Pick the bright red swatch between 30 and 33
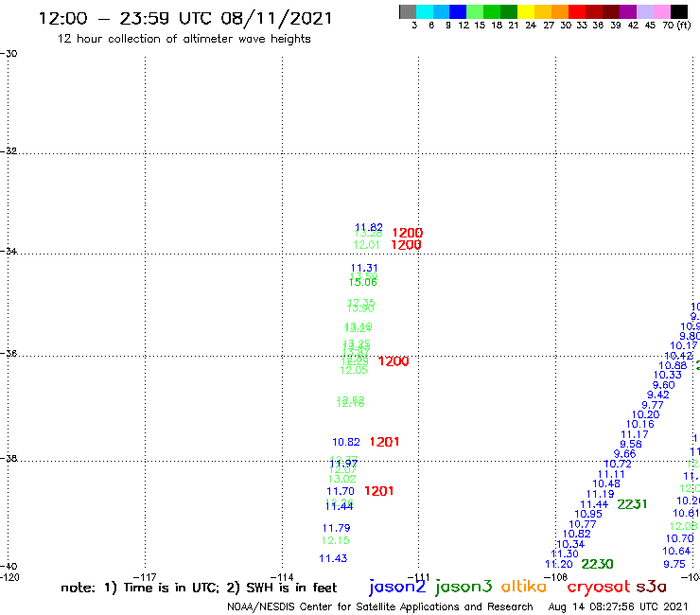 click(577, 11)
